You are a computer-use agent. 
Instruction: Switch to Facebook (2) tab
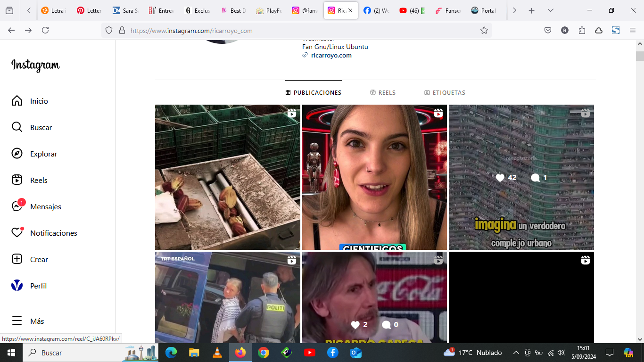[x=376, y=10]
